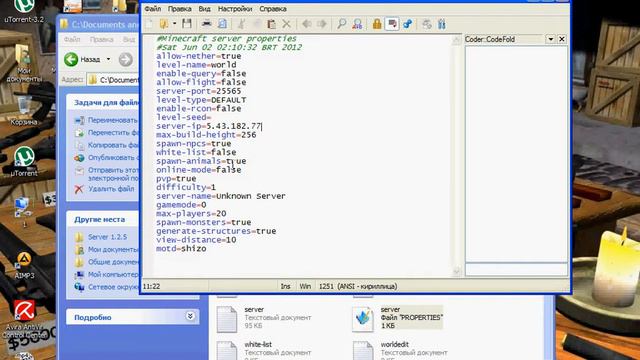Image resolution: width=640 pixels, height=360 pixels.
Task: Open the uTorrent desktop icon
Action: coord(24,162)
